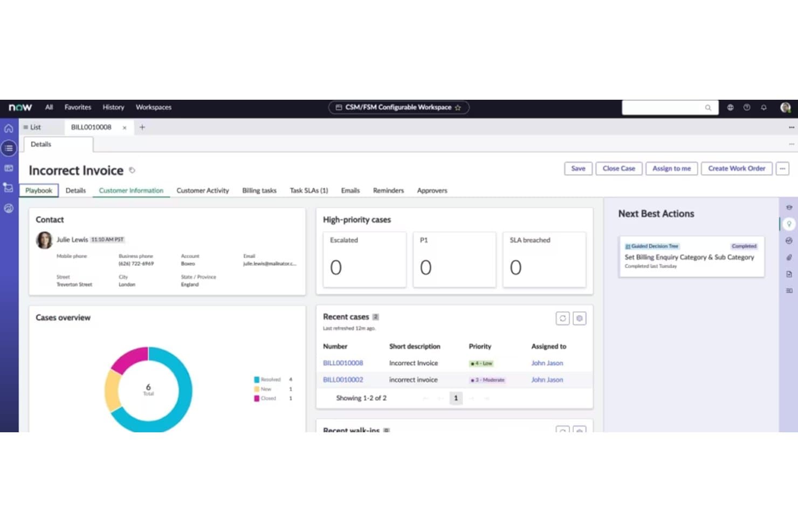Open the graduation cap icon in the right panel
Viewport: 798px width, 532px height.
[x=789, y=208]
